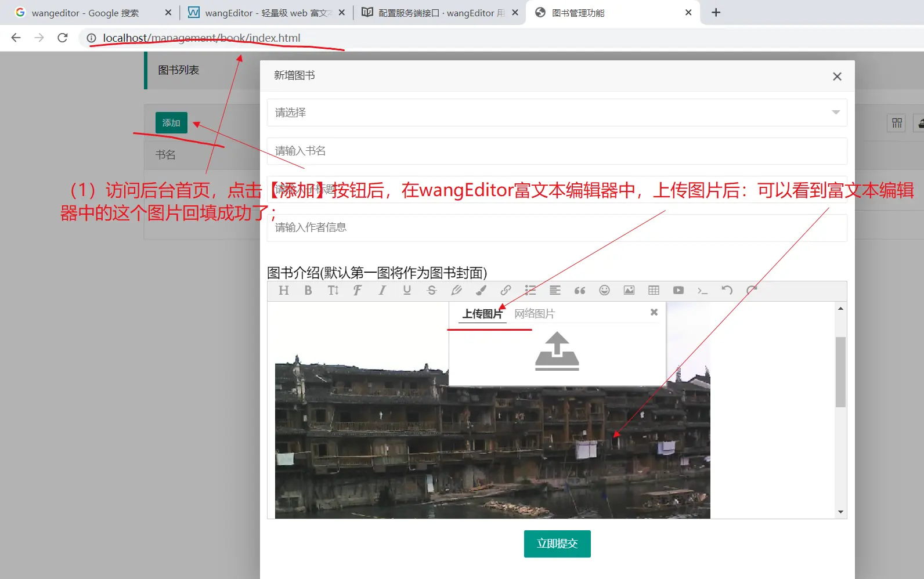
Task: Click the undo arrow in editor
Action: coord(727,290)
